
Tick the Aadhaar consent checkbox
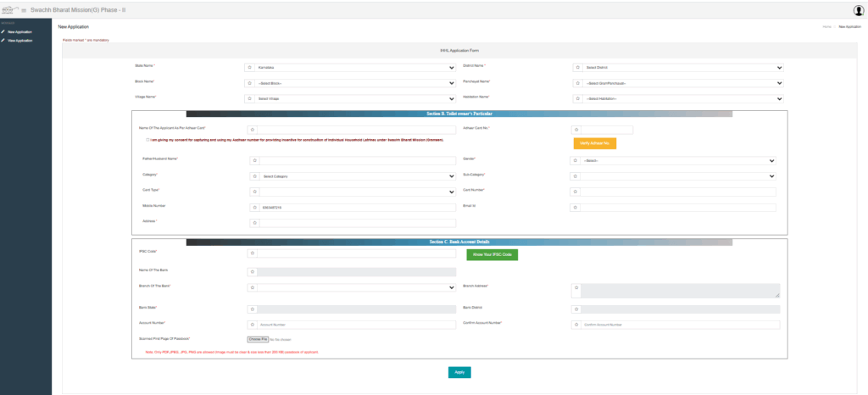tap(147, 140)
